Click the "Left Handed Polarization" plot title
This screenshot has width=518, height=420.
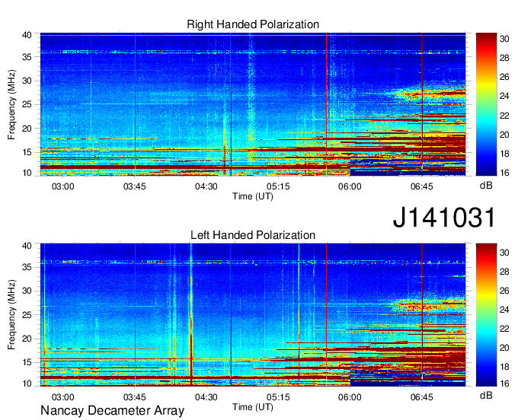pyautogui.click(x=253, y=235)
